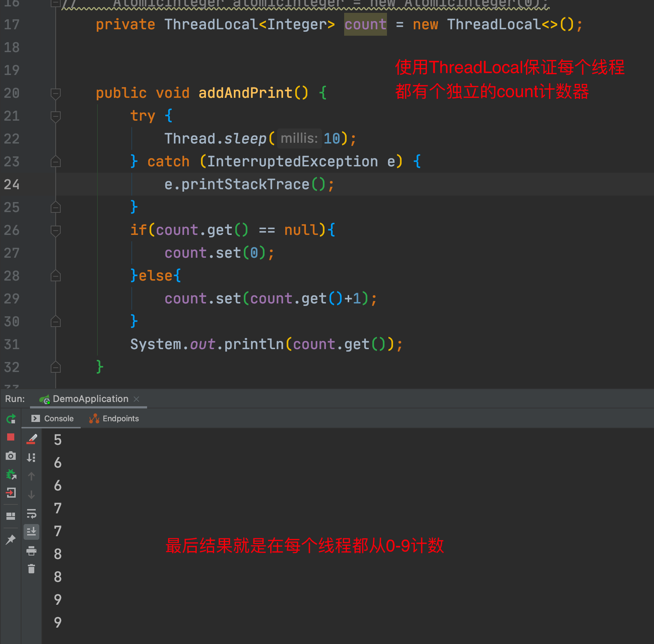The height and width of the screenshot is (644, 654).
Task: Click InterruptedException in catch clause
Action: pyautogui.click(x=293, y=161)
